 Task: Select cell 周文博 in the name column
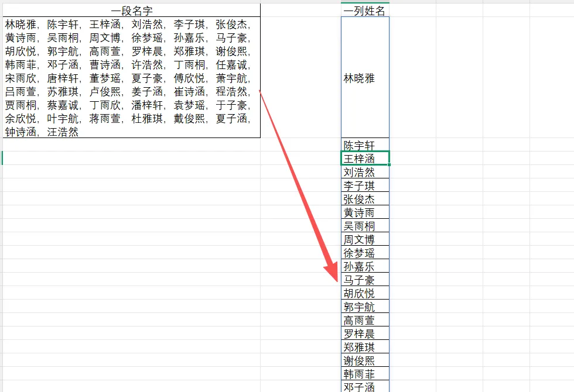pyautogui.click(x=365, y=239)
